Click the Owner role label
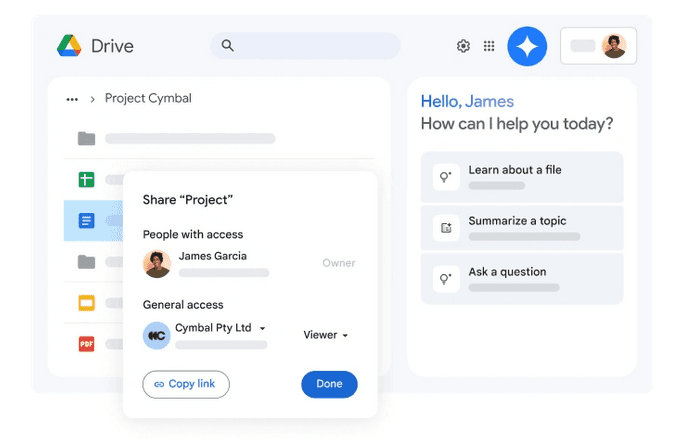678x441 pixels. point(339,263)
